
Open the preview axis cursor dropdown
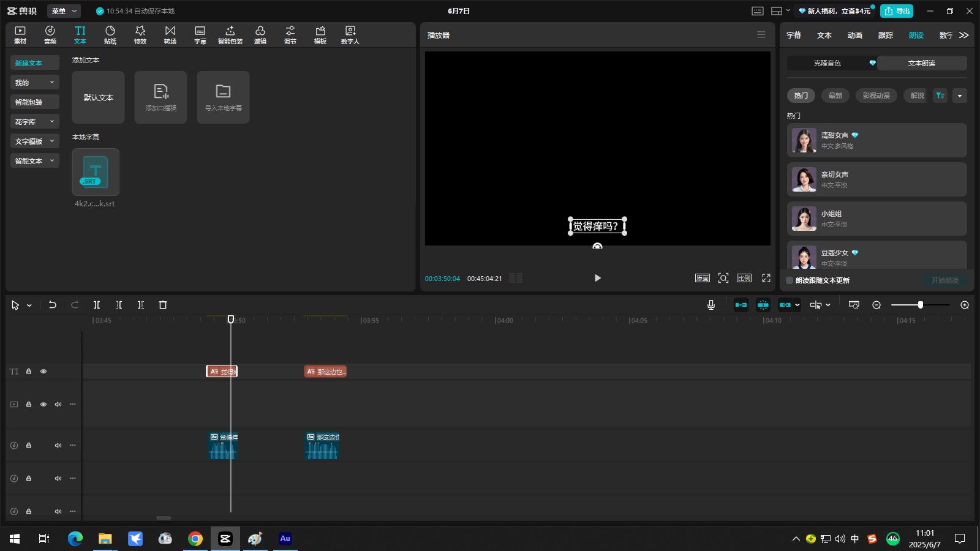[828, 305]
